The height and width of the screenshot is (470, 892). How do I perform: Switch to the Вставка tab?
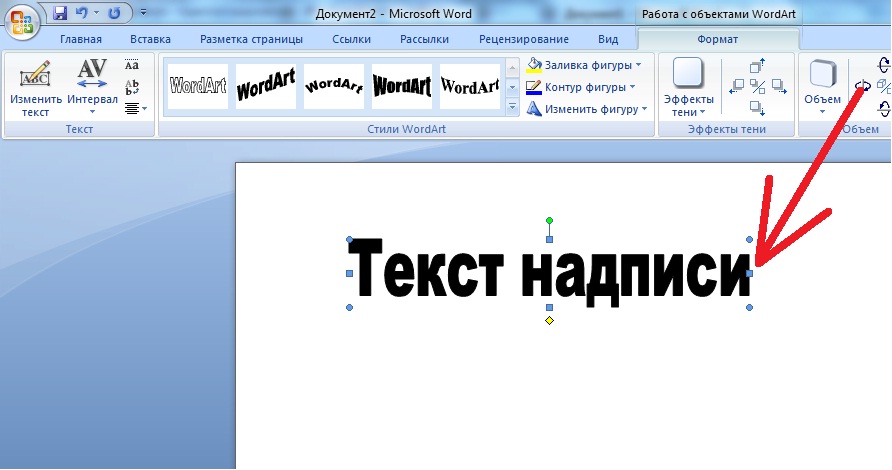[150, 39]
